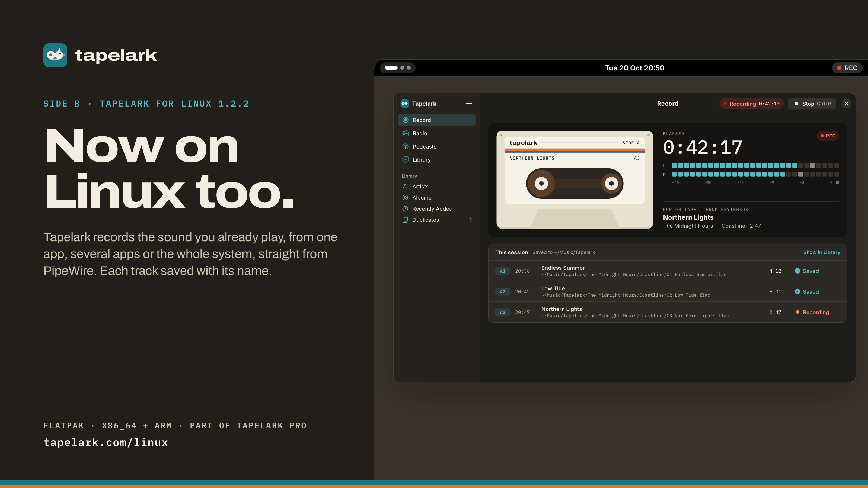Open the Radio section
Image resolution: width=868 pixels, height=488 pixels.
(x=436, y=133)
